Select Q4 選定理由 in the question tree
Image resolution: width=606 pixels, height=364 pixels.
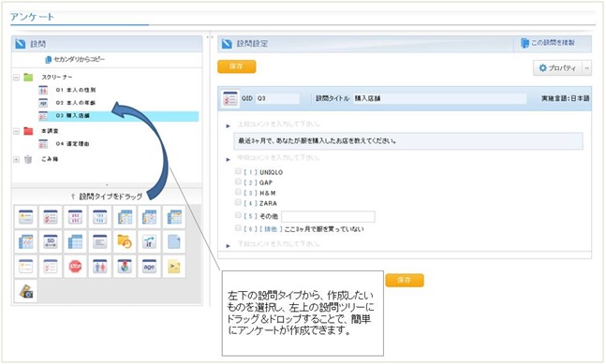[73, 144]
